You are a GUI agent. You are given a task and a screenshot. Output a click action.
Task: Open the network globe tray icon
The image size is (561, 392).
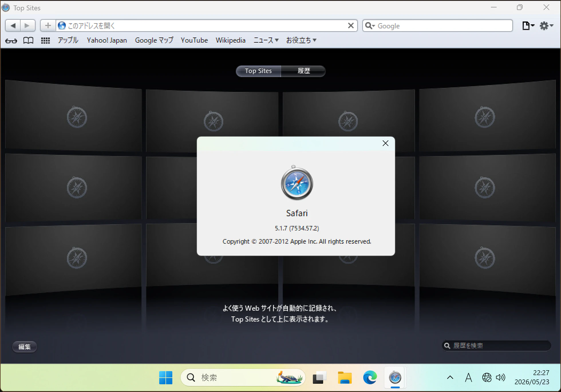point(487,378)
